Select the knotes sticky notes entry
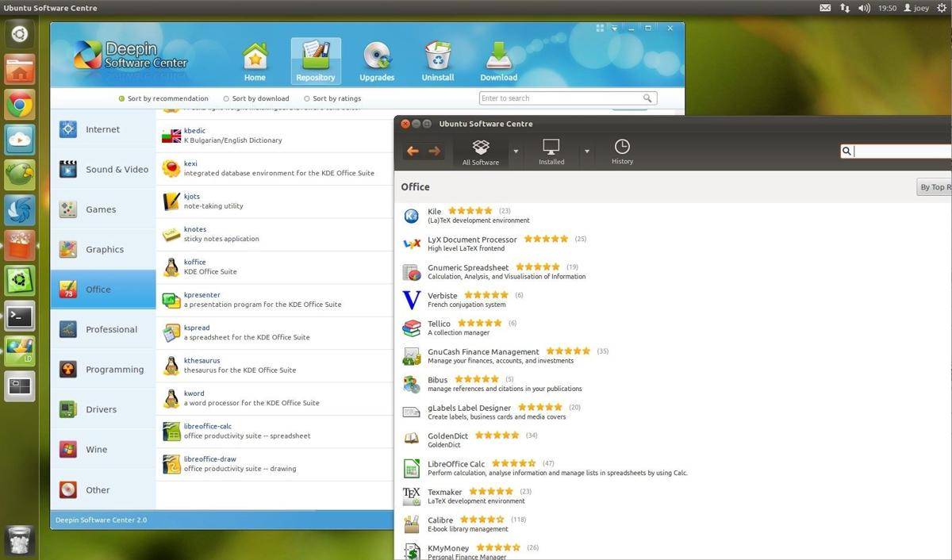952x560 pixels. (274, 234)
